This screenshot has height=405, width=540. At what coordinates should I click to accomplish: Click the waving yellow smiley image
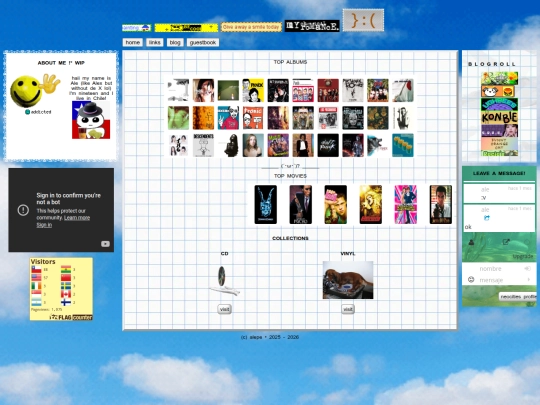tap(34, 90)
